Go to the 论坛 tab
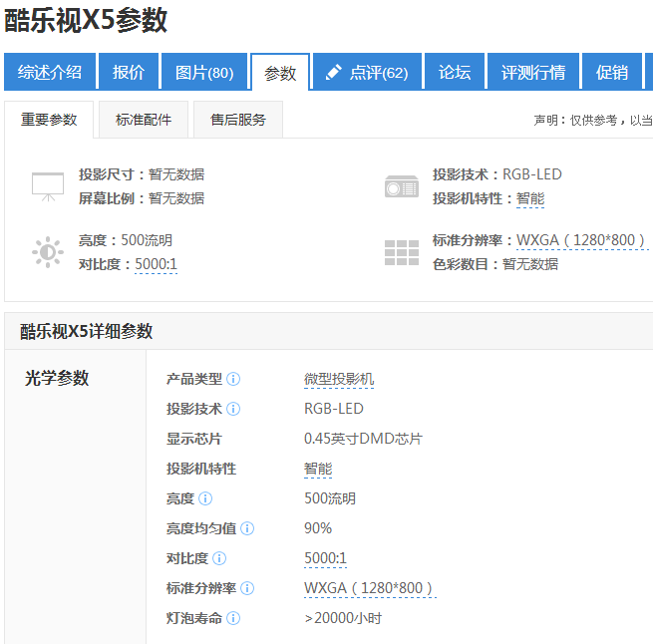The image size is (653, 644). click(x=455, y=72)
